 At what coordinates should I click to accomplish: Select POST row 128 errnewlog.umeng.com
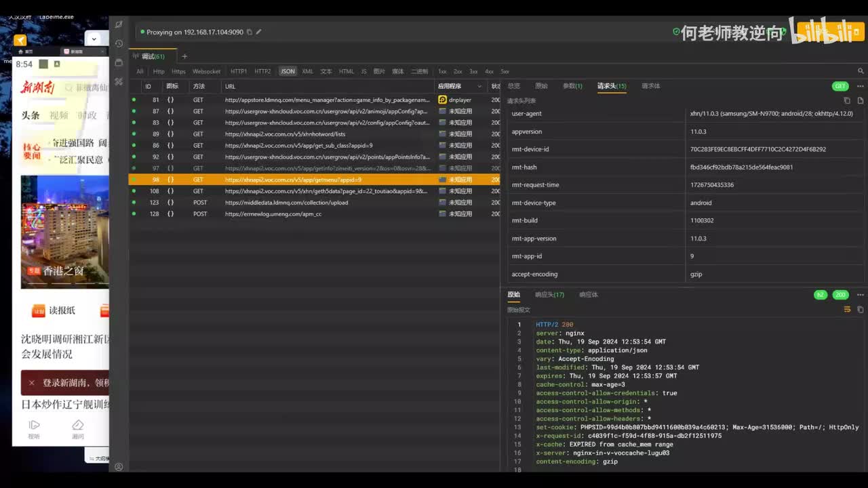315,213
